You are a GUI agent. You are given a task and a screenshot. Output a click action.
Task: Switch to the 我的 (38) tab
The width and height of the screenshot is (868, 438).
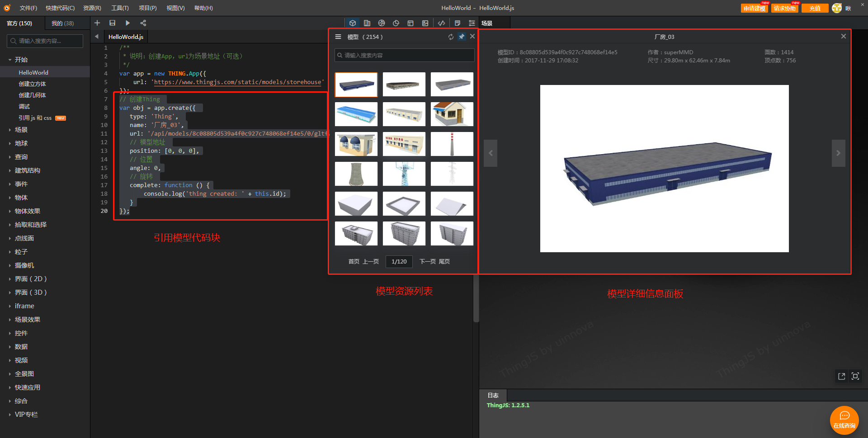click(62, 23)
